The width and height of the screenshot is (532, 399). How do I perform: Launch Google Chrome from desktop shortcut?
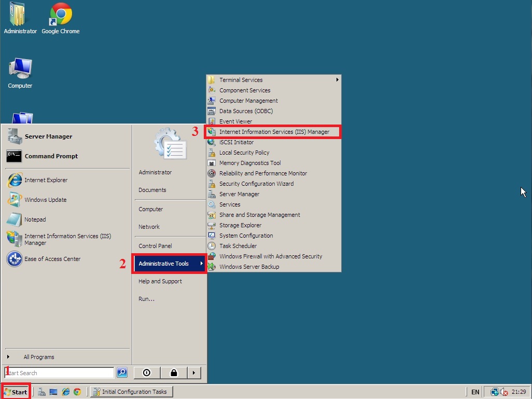click(60, 14)
